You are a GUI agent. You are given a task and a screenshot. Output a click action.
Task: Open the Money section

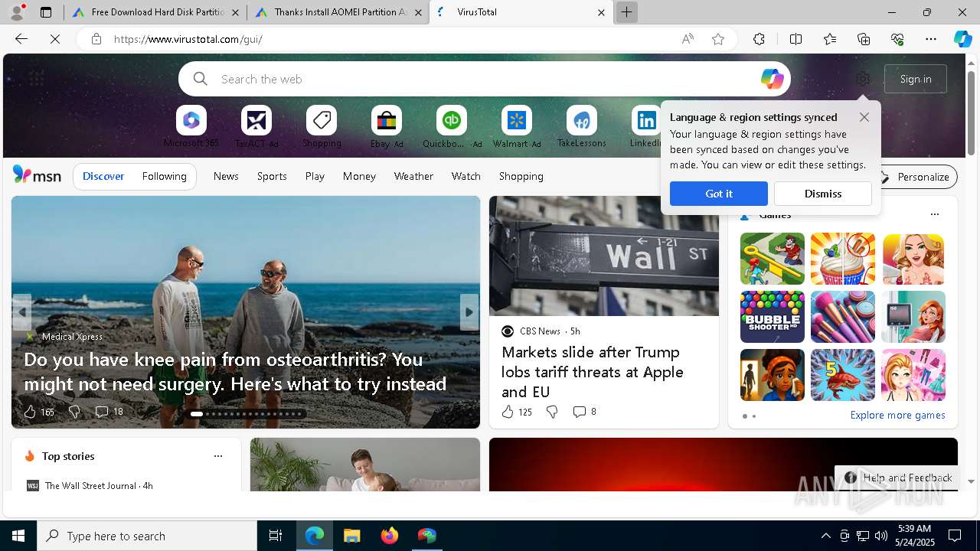tap(359, 176)
